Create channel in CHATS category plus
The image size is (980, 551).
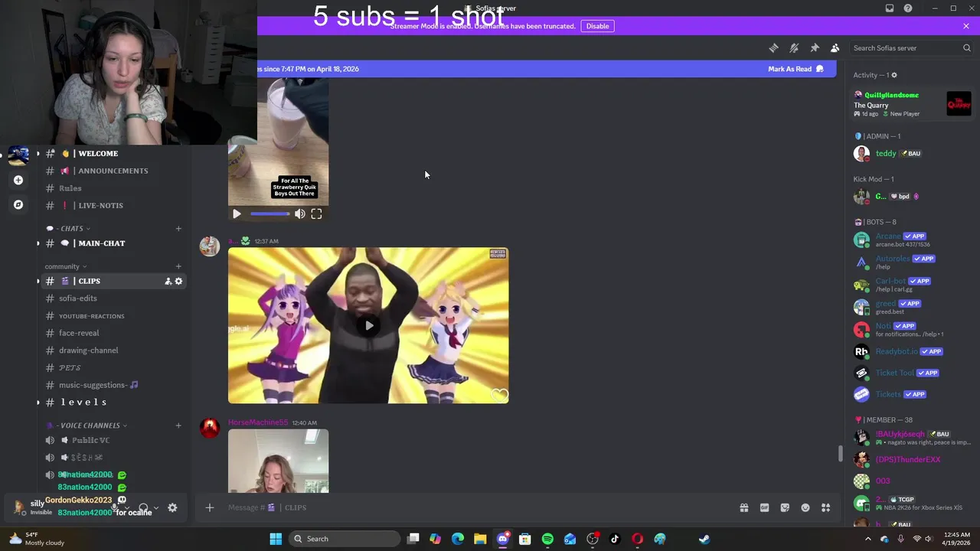[178, 228]
